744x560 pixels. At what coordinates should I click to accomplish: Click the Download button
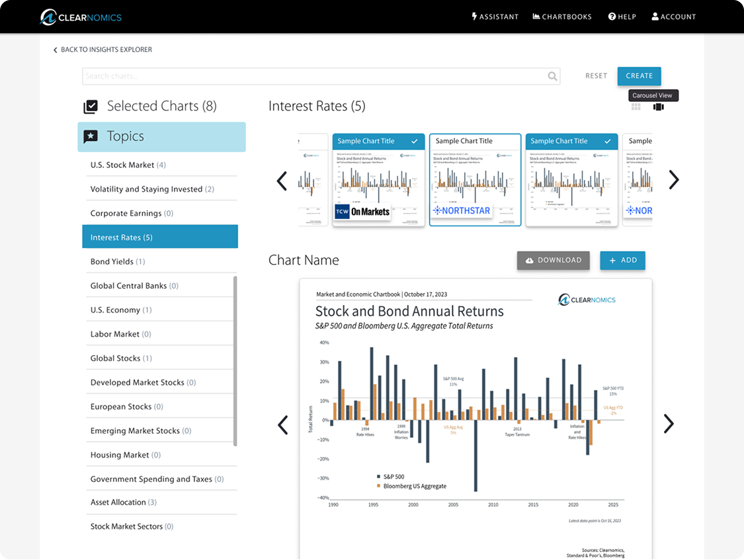554,260
